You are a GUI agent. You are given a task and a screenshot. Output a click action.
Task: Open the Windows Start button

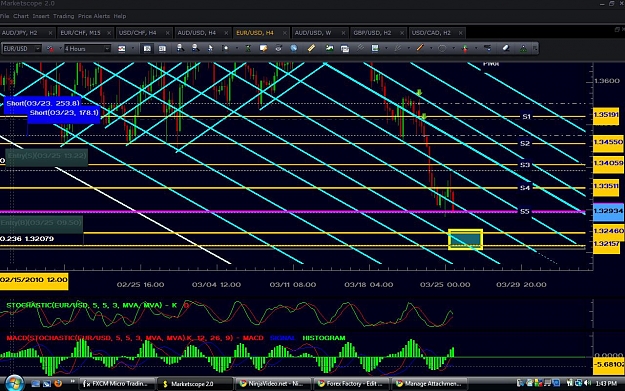click(14, 383)
